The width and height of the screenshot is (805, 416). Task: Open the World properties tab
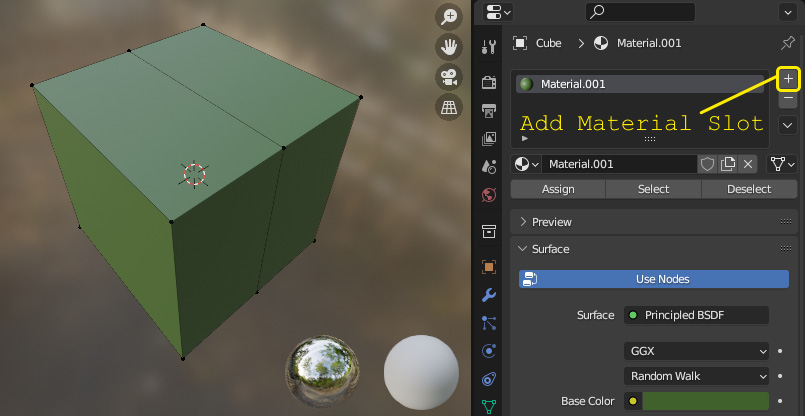pos(489,195)
